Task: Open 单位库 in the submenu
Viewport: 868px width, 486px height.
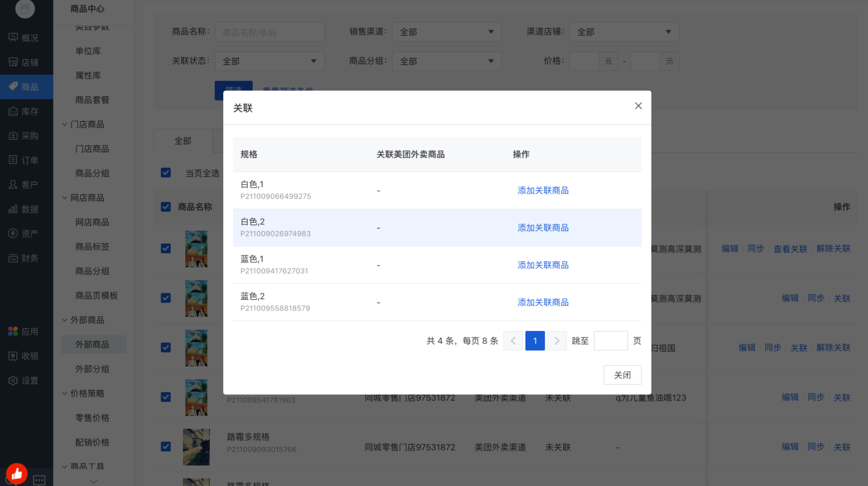Action: pyautogui.click(x=88, y=51)
